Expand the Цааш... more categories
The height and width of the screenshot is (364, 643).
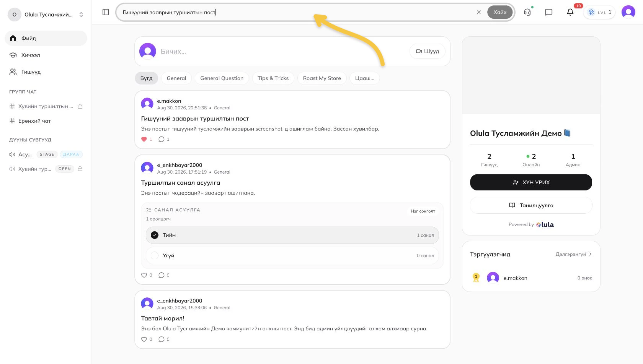[364, 78]
